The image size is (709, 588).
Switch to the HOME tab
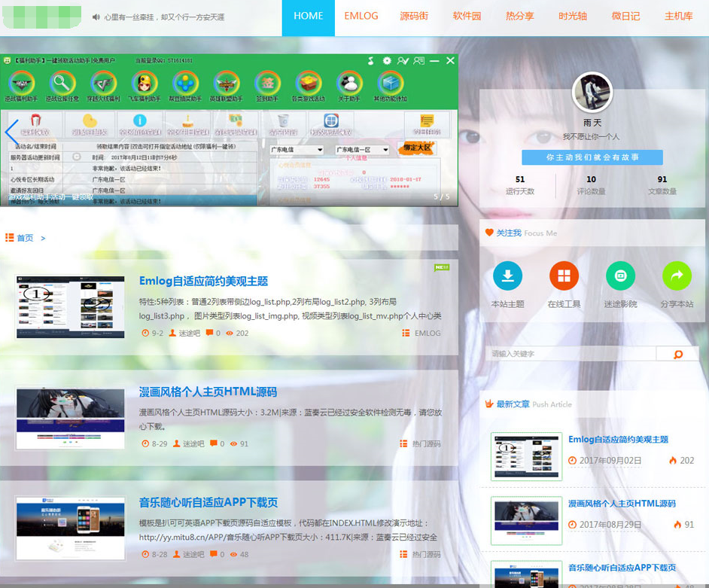click(x=308, y=17)
